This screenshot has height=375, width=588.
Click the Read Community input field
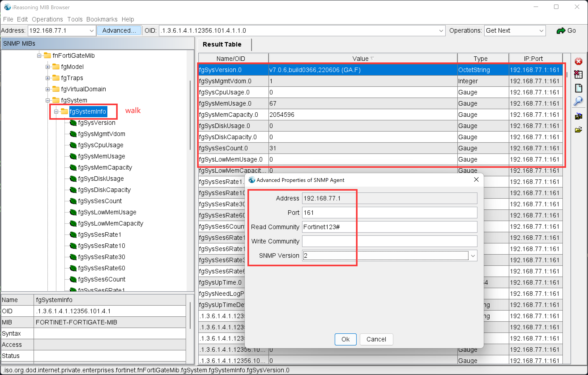click(x=389, y=227)
